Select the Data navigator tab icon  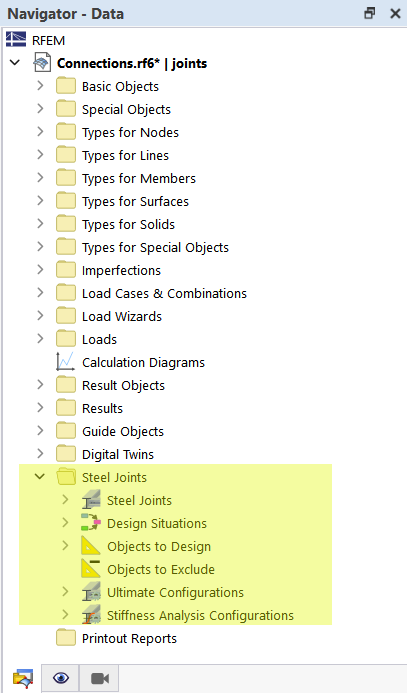coord(22,678)
